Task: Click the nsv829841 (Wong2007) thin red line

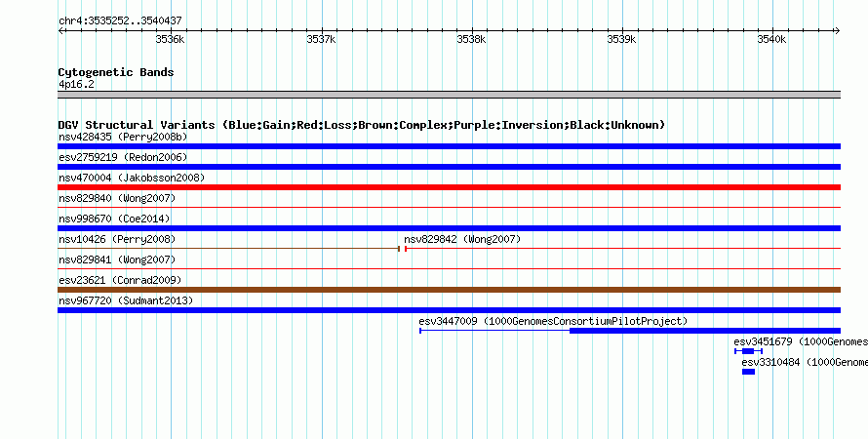Action: [449, 269]
